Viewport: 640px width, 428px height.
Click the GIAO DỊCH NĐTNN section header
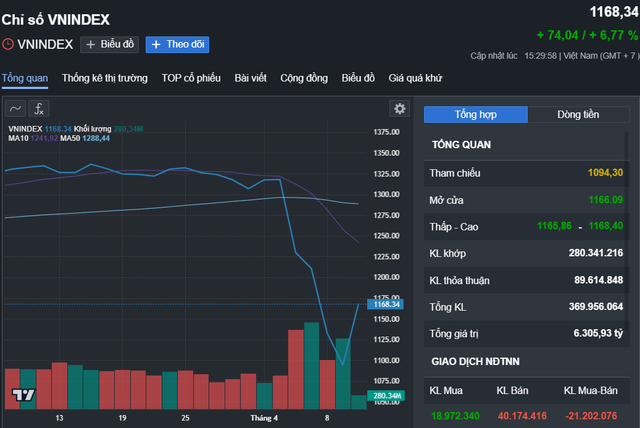point(476,362)
